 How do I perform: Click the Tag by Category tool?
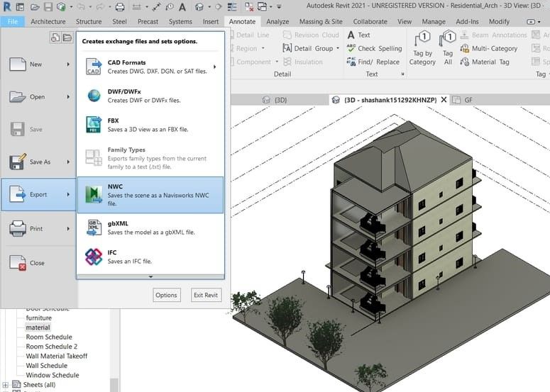422,48
